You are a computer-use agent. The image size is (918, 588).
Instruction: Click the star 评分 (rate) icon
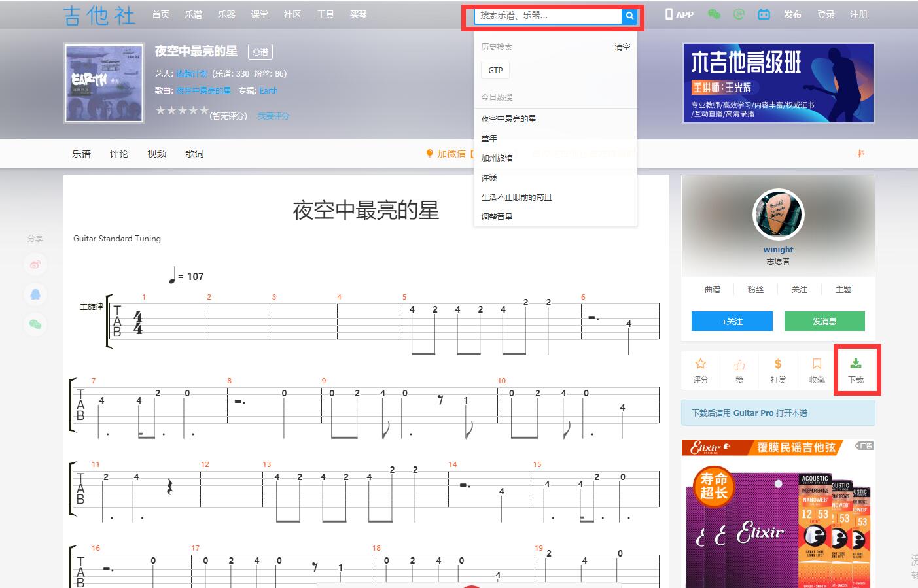pos(700,370)
